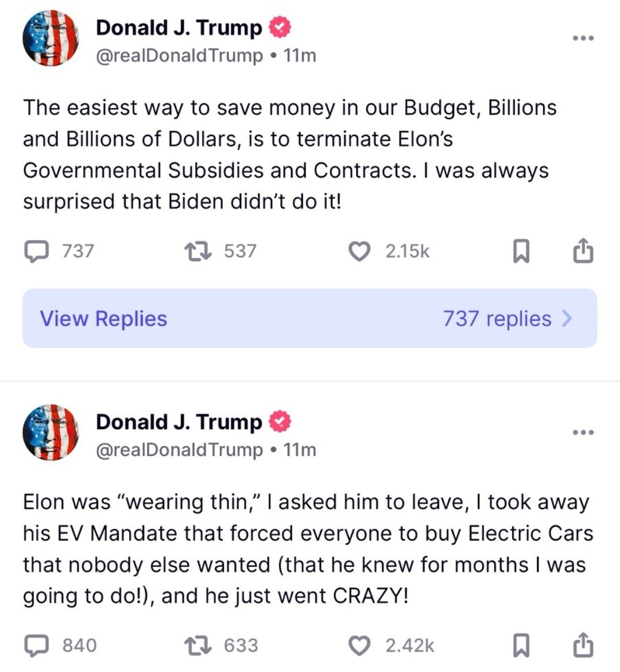The image size is (620, 672).
Task: Click View Replies button
Action: pos(103,318)
